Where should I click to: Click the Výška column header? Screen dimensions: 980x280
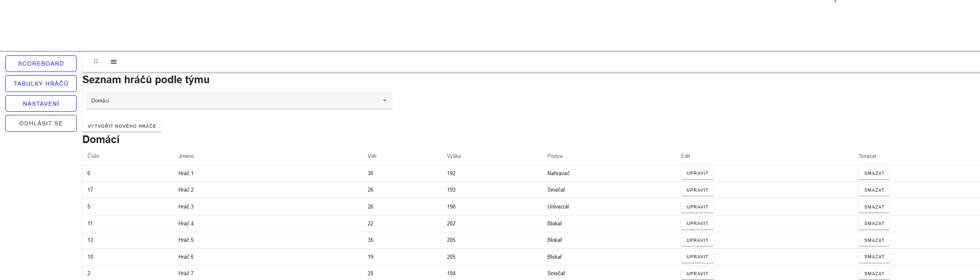coord(453,156)
